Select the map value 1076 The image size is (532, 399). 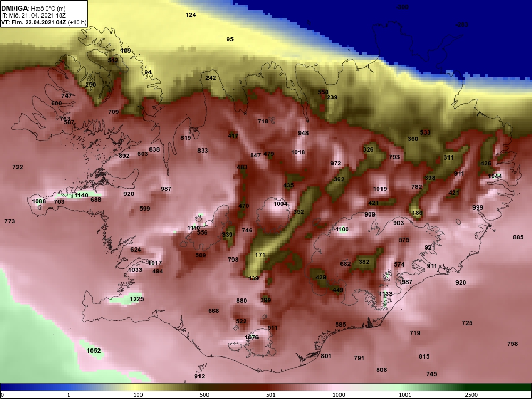tap(252, 337)
